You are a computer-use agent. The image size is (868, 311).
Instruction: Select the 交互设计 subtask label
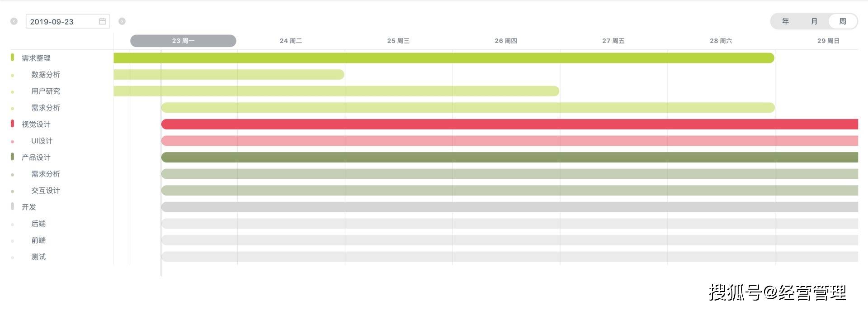pyautogui.click(x=46, y=191)
